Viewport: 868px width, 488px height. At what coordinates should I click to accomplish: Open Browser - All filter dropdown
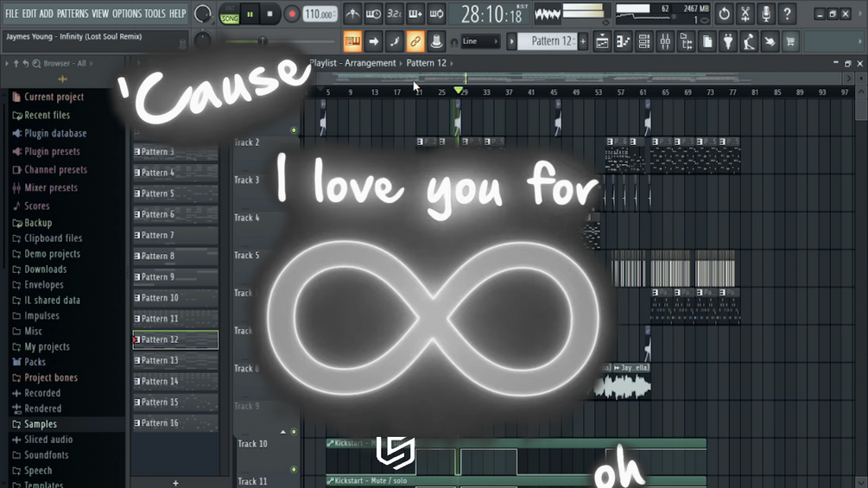click(x=66, y=64)
